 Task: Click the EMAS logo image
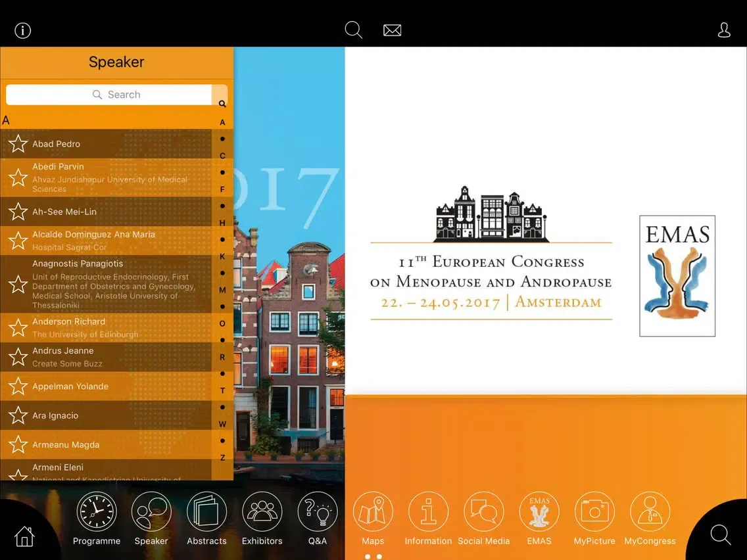[x=677, y=275]
